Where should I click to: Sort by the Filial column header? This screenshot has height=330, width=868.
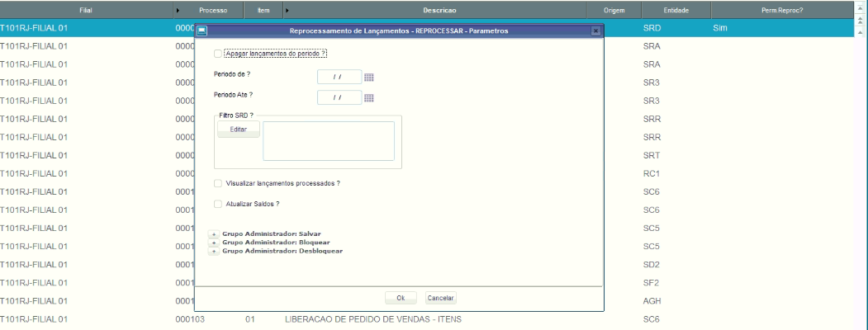click(x=87, y=11)
